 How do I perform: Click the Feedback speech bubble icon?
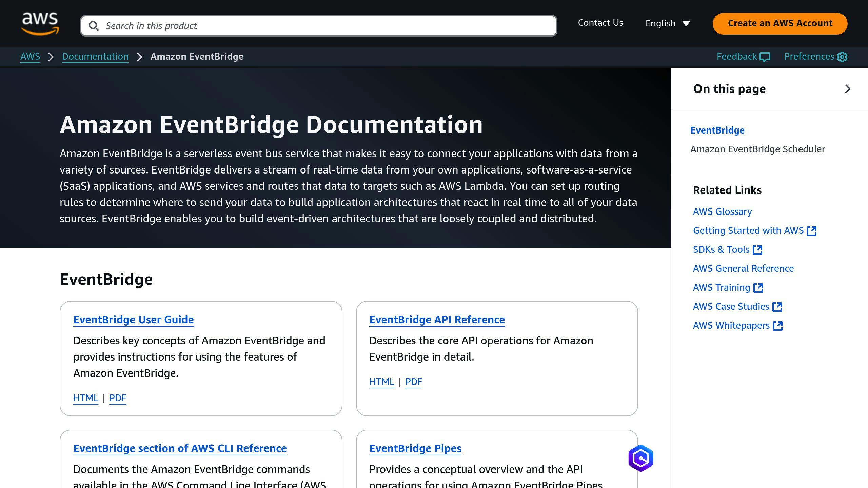pos(765,57)
